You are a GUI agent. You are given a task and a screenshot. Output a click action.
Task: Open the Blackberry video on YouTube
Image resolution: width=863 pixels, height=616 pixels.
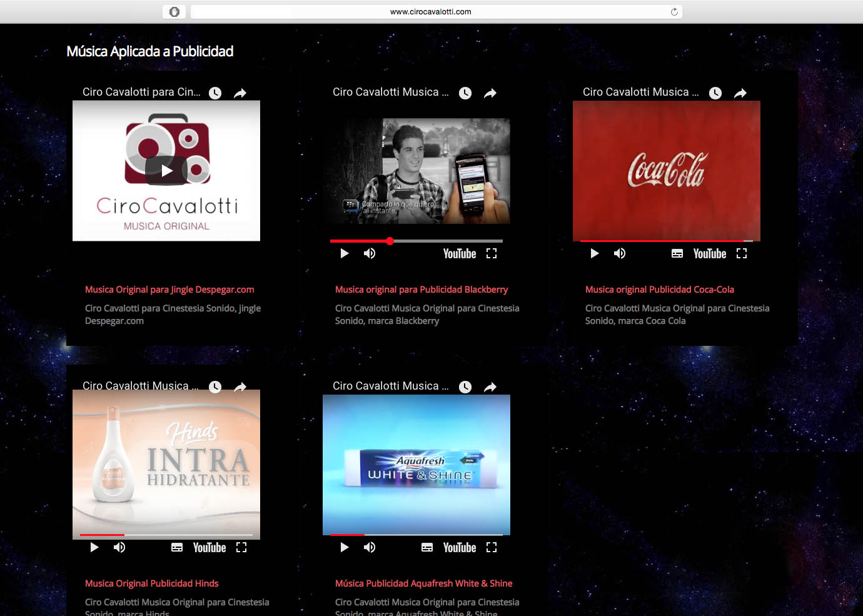click(460, 253)
